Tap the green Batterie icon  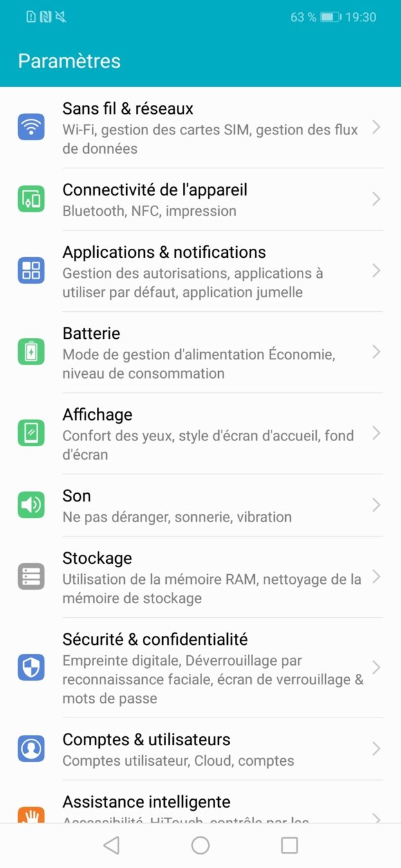tap(31, 352)
